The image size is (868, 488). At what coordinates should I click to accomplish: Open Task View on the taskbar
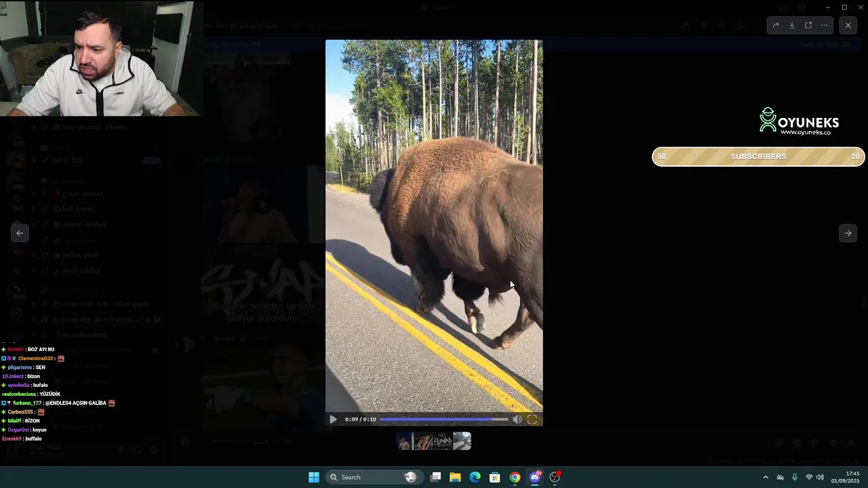coord(436,477)
